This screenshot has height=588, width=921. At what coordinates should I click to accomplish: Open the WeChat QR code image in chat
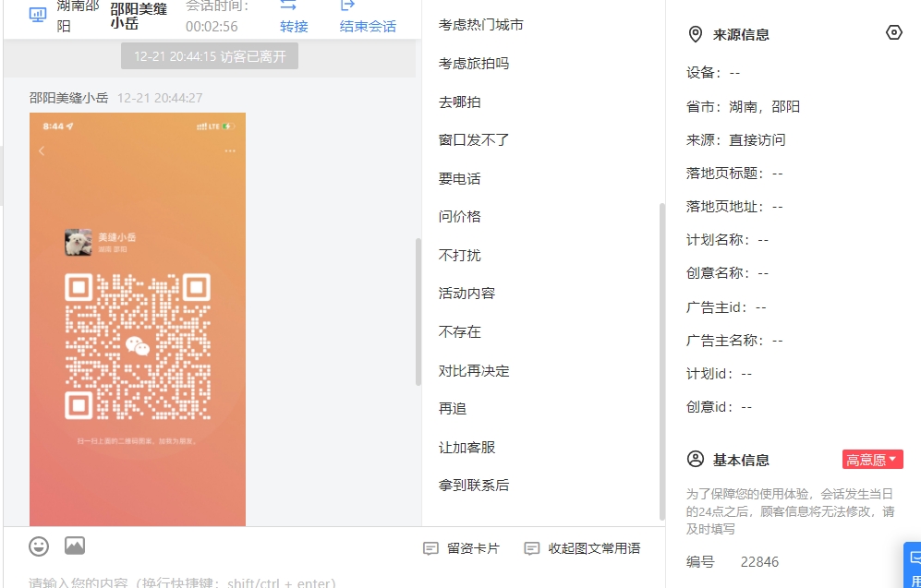(x=138, y=319)
